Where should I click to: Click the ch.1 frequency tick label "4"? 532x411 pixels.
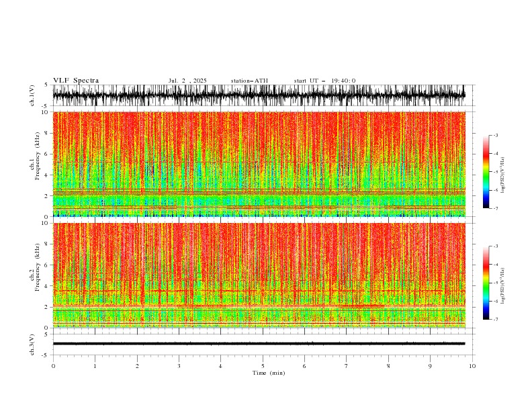pos(47,175)
